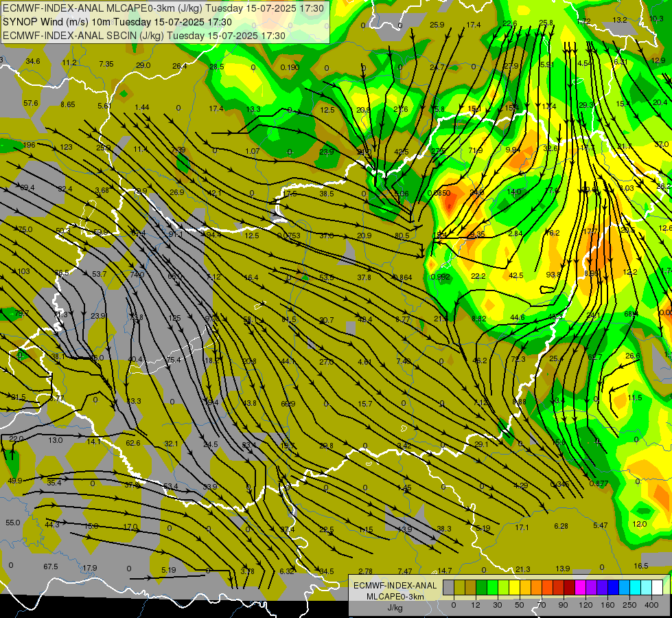This screenshot has height=618, width=672.
Task: Click the MLCAPE0-3km title line at top
Action: coord(163,8)
